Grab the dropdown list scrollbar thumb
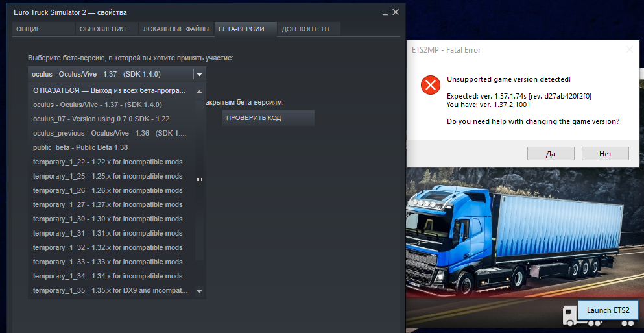The height and width of the screenshot is (333, 644). pos(199,180)
